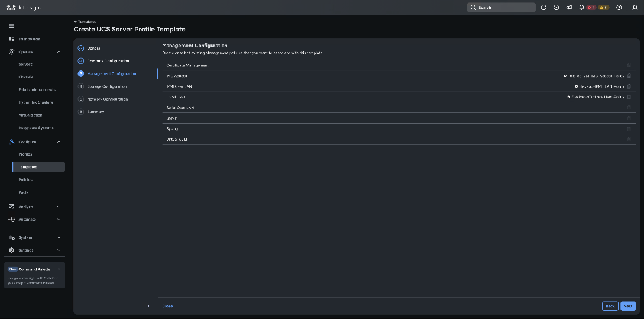
Task: Click the FlexPod IMC Access policy name
Action: (x=596, y=76)
